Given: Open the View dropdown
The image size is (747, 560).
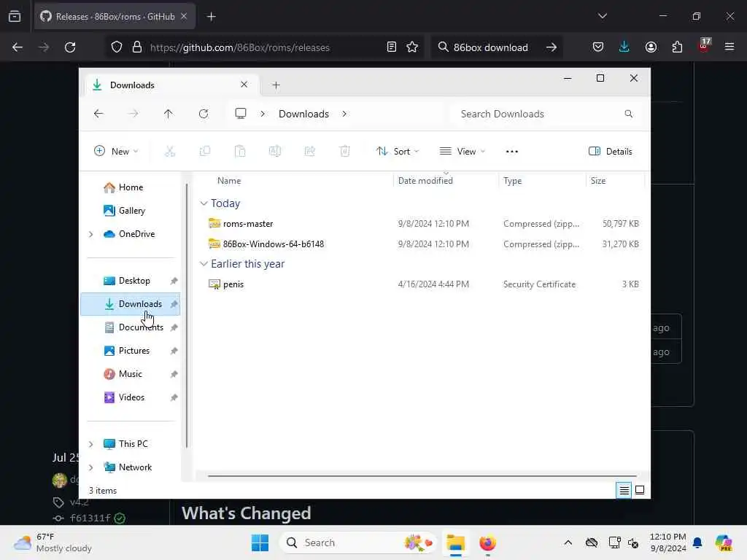Looking at the screenshot, I should 462,152.
